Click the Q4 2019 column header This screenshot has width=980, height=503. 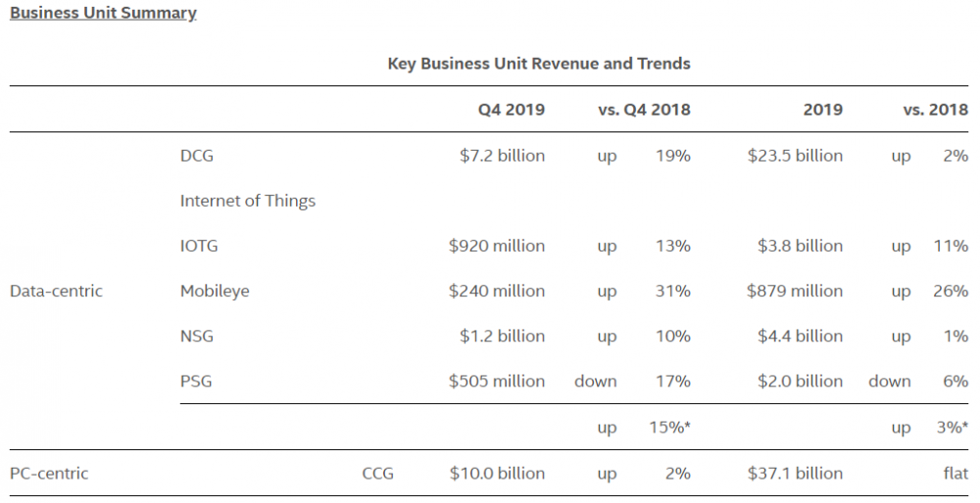click(x=512, y=110)
